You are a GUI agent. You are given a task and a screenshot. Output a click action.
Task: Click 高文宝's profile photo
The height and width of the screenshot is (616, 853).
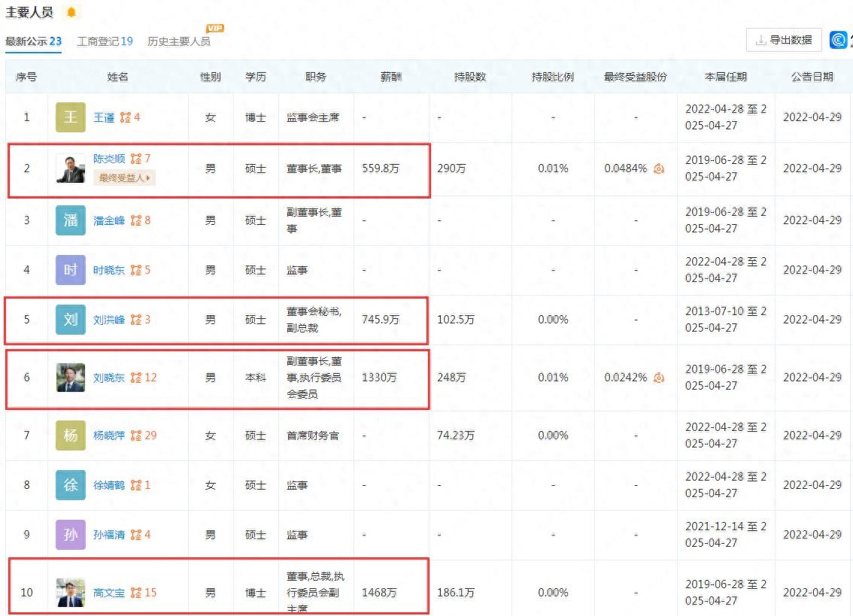[x=71, y=593]
